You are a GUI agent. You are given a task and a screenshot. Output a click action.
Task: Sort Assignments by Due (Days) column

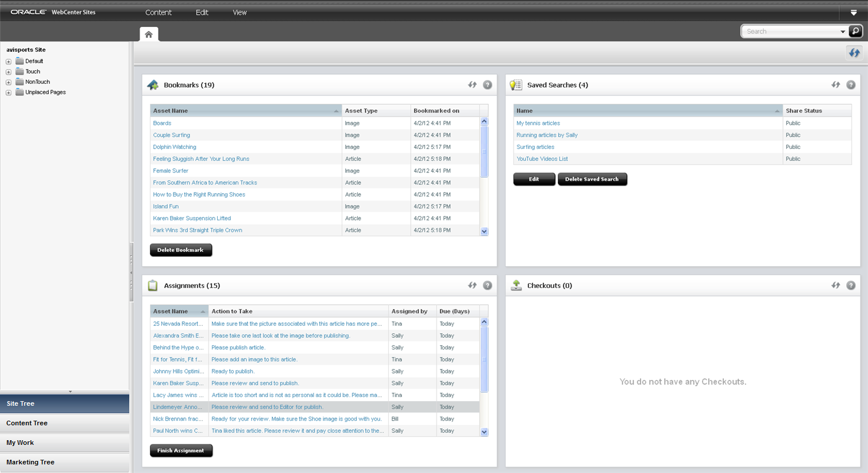[x=458, y=311]
